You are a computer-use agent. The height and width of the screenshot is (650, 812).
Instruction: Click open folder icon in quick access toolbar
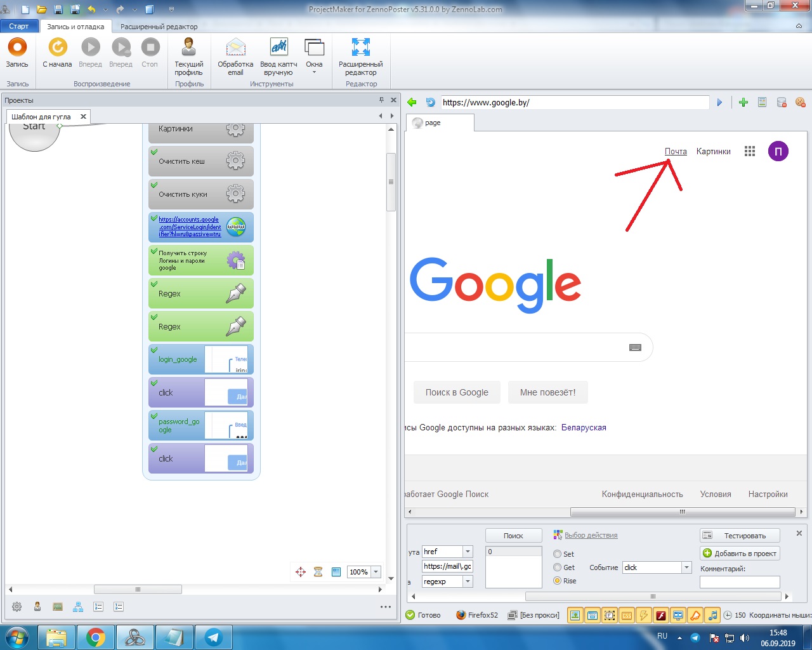pyautogui.click(x=42, y=10)
